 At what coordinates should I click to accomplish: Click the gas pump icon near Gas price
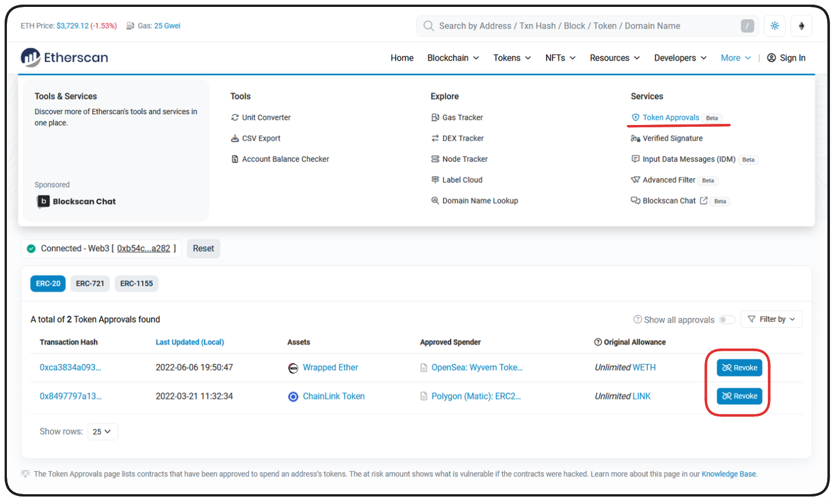(130, 26)
